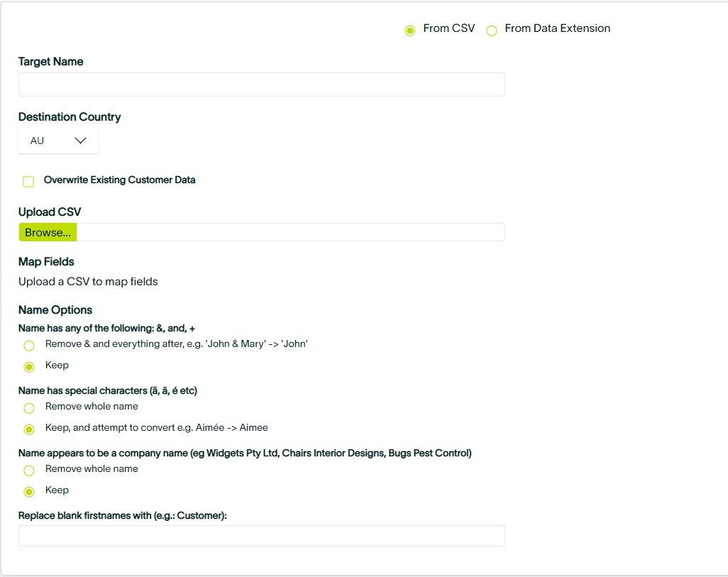Click the empty file path area beside Browse
The height and width of the screenshot is (577, 728).
[x=289, y=233]
